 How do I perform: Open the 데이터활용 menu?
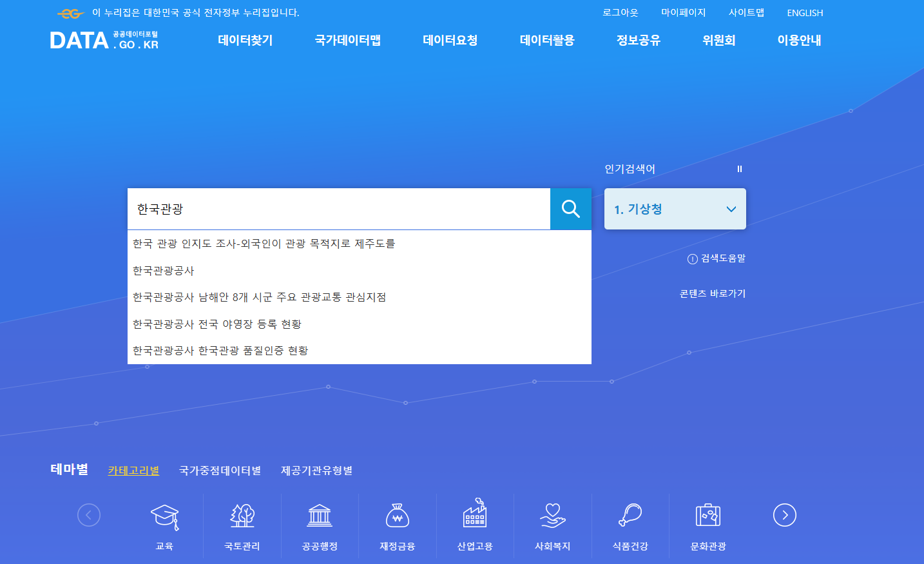coord(547,40)
